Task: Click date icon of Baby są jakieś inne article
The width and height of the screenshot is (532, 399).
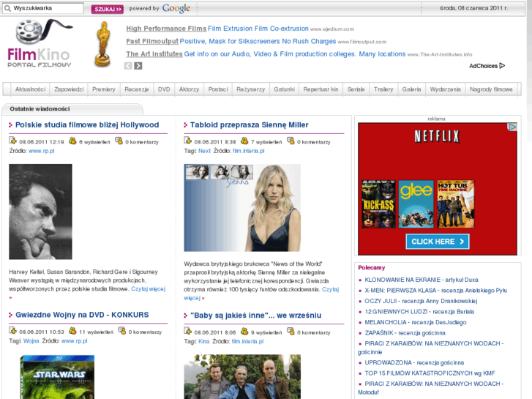Action: pyautogui.click(x=188, y=331)
